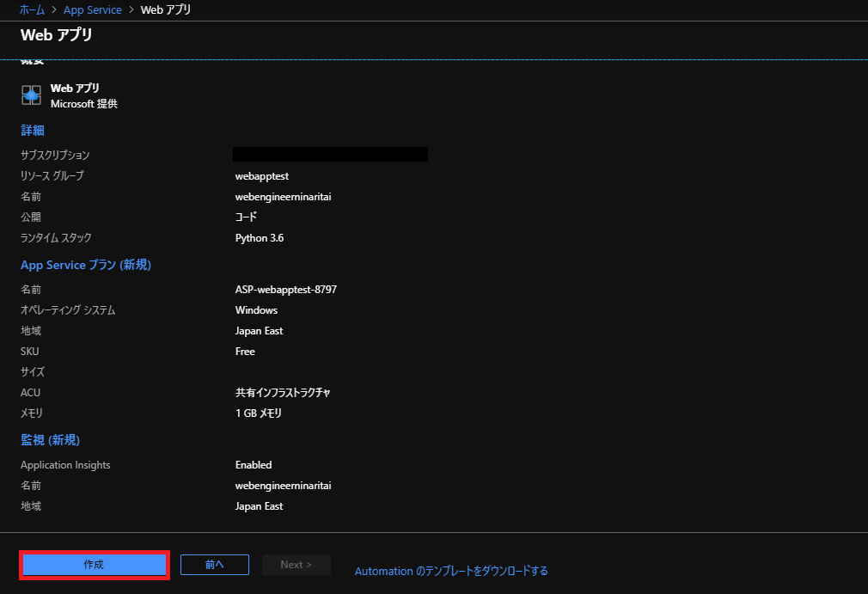Click the オペレーティング システム label
868x594 pixels.
(68, 310)
